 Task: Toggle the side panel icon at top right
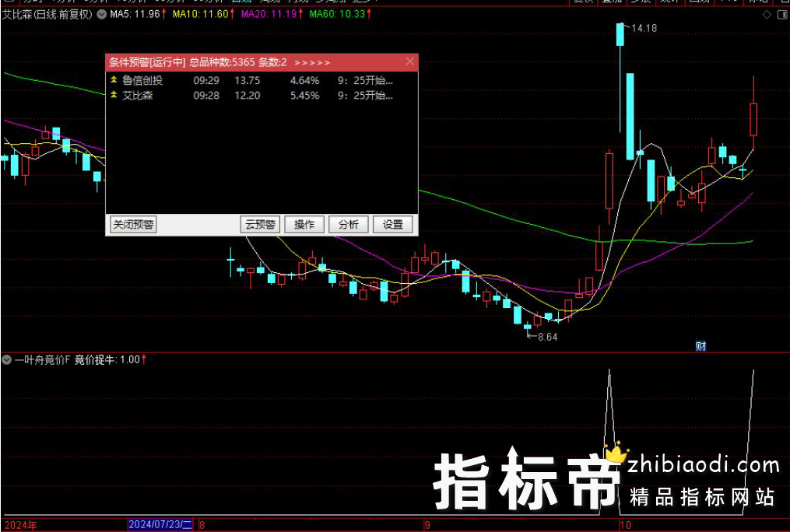tap(782, 15)
